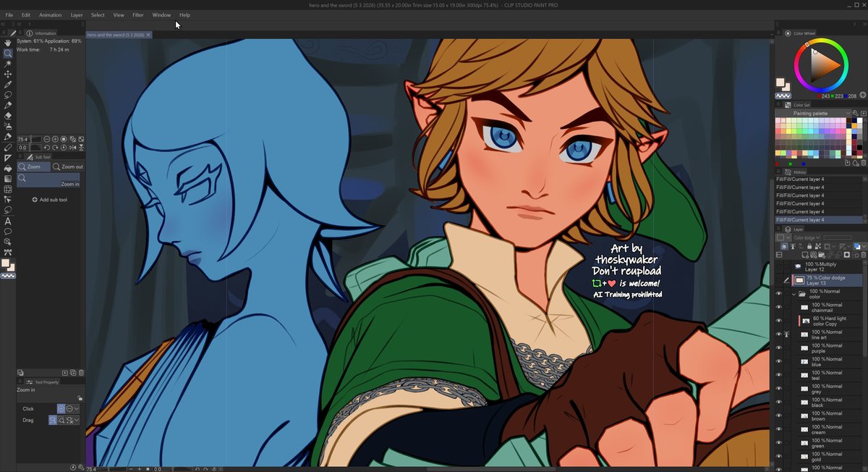
Task: Close the hero and the sword canvas tab
Action: (x=149, y=35)
